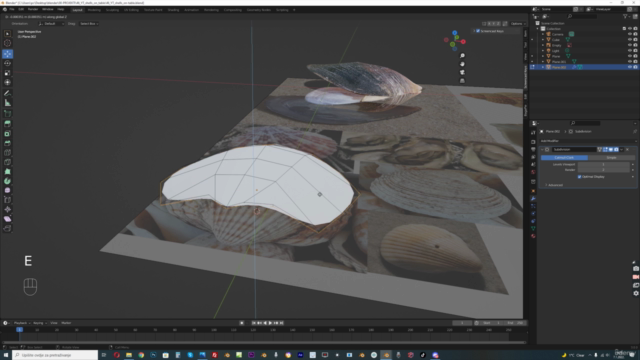Image resolution: width=640 pixels, height=360 pixels.
Task: Collapse the Collection in outliner
Action: click(x=538, y=29)
